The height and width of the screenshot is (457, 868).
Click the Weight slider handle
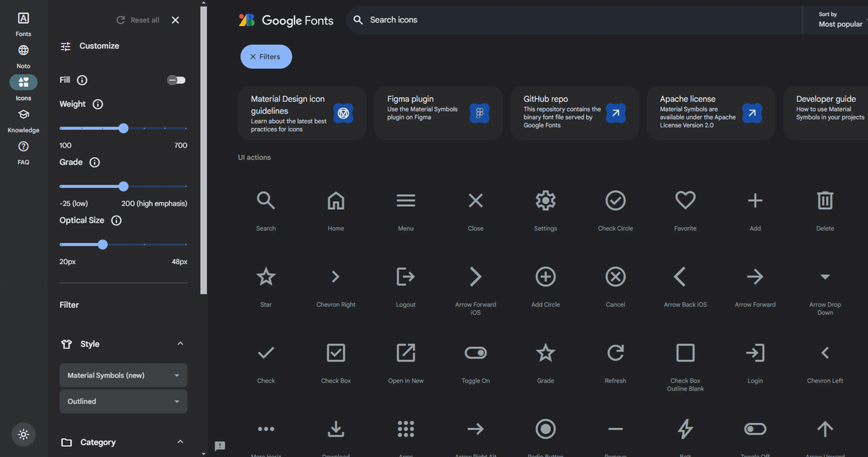(123, 128)
